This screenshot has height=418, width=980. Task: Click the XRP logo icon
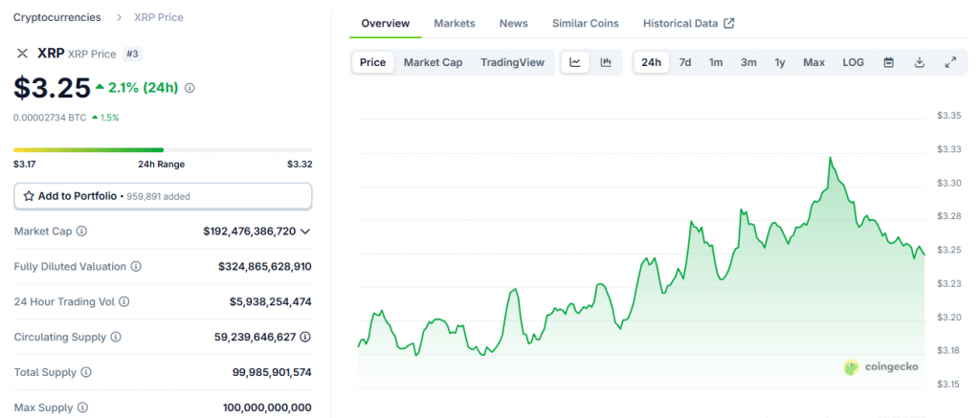click(23, 54)
